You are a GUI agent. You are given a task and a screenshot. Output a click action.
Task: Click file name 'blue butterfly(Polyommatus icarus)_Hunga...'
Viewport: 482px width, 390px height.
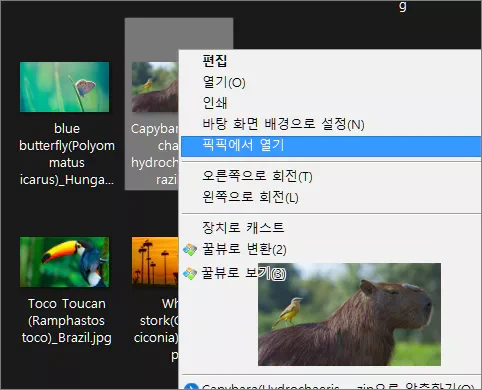[67, 154]
